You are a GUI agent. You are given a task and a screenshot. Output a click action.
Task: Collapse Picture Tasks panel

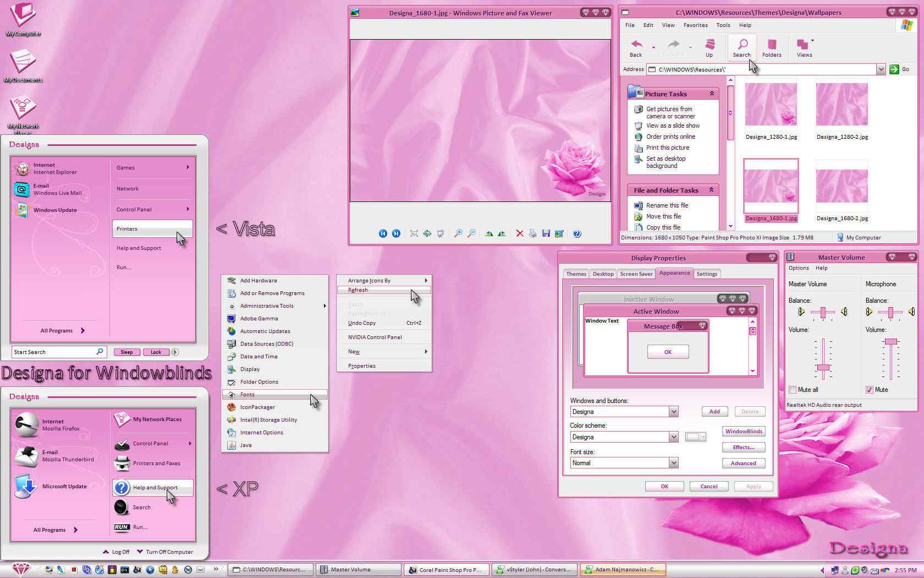pos(712,94)
